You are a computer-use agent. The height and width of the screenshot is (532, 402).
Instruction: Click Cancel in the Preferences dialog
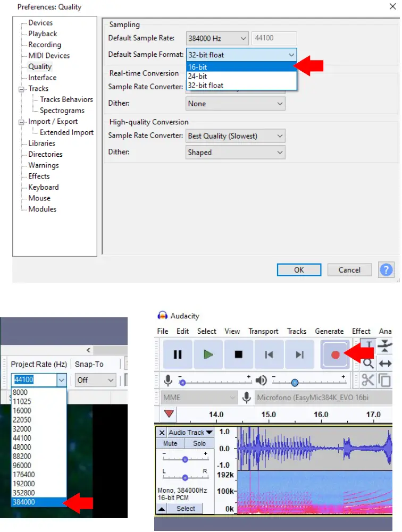[x=349, y=270]
